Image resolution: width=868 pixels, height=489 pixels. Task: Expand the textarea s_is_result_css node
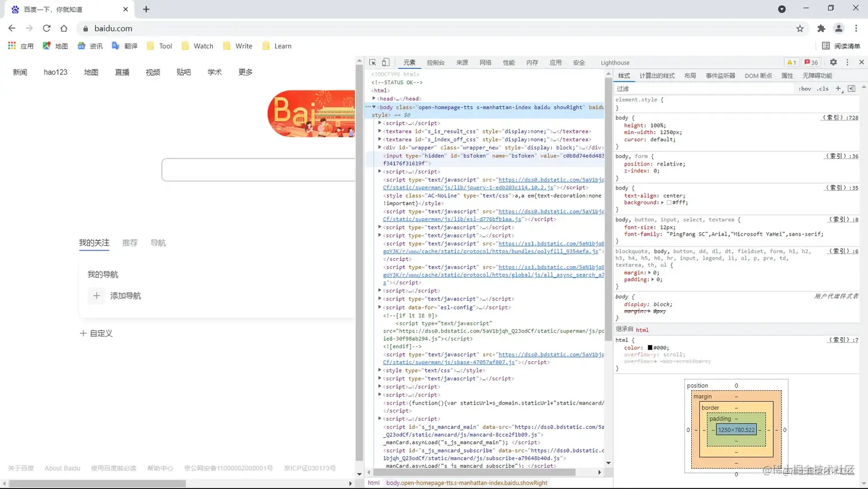tap(380, 132)
